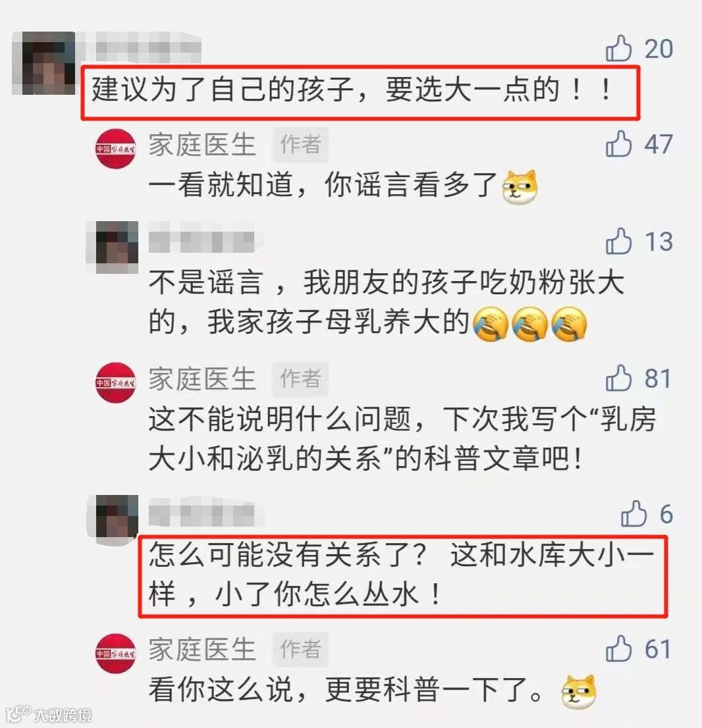Viewport: 702px width, 728px height.
Task: Open the first 家庭医生 red avatar
Action: tap(116, 149)
